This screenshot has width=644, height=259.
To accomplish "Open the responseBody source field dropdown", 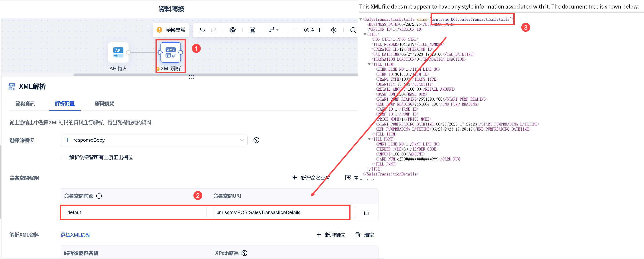I will 154,140.
